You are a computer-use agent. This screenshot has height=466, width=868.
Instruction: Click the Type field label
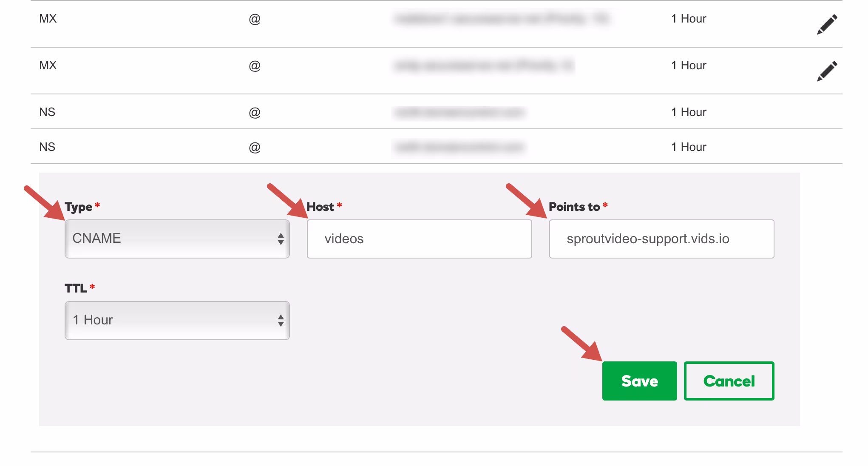78,207
